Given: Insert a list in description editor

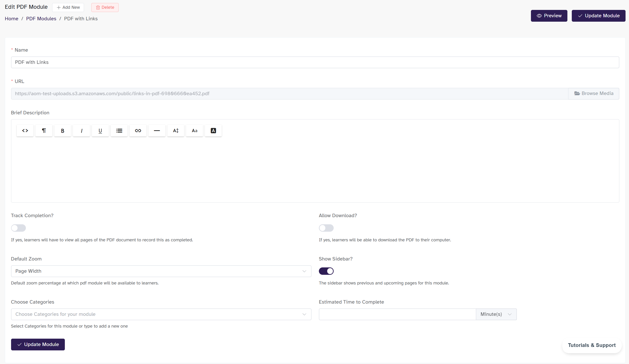Looking at the screenshot, I should [119, 131].
